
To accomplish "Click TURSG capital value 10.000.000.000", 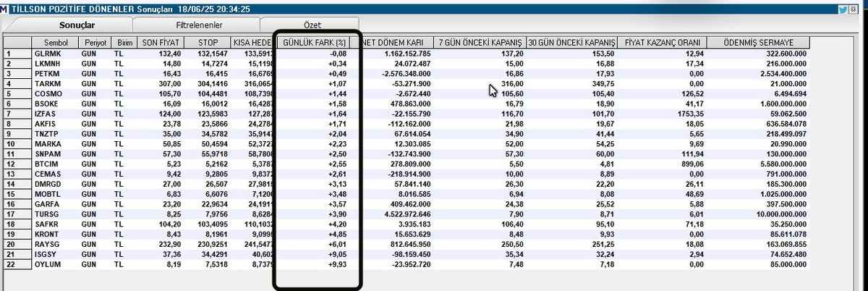I will pyautogui.click(x=780, y=214).
